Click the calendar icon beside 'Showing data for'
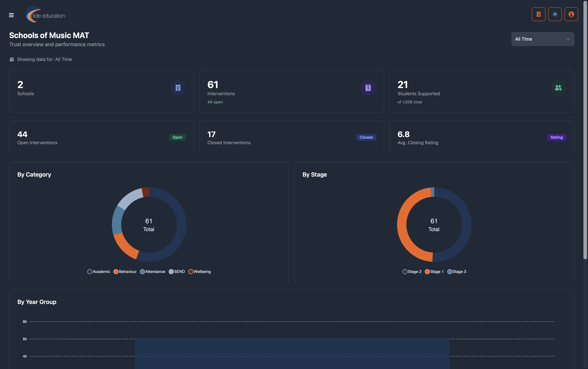The width and height of the screenshot is (588, 369). click(11, 59)
